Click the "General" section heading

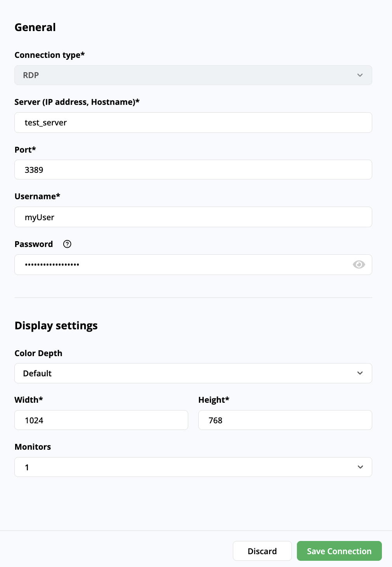pos(35,27)
